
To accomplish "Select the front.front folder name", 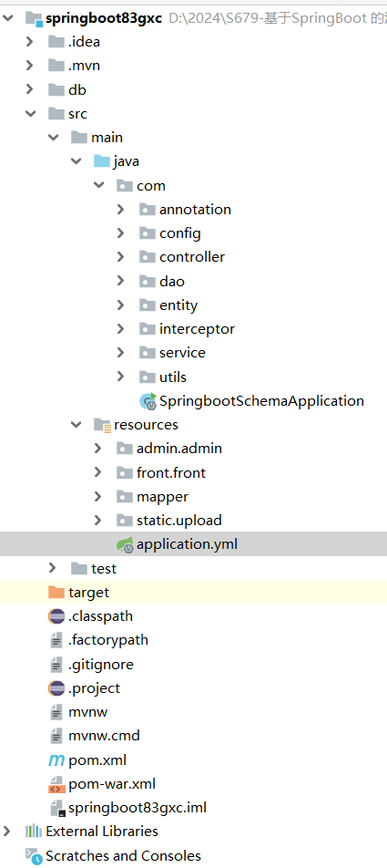I will 171,472.
